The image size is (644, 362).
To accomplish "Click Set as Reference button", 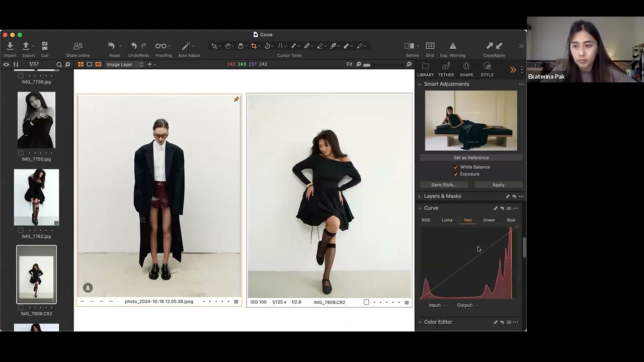I will (471, 157).
